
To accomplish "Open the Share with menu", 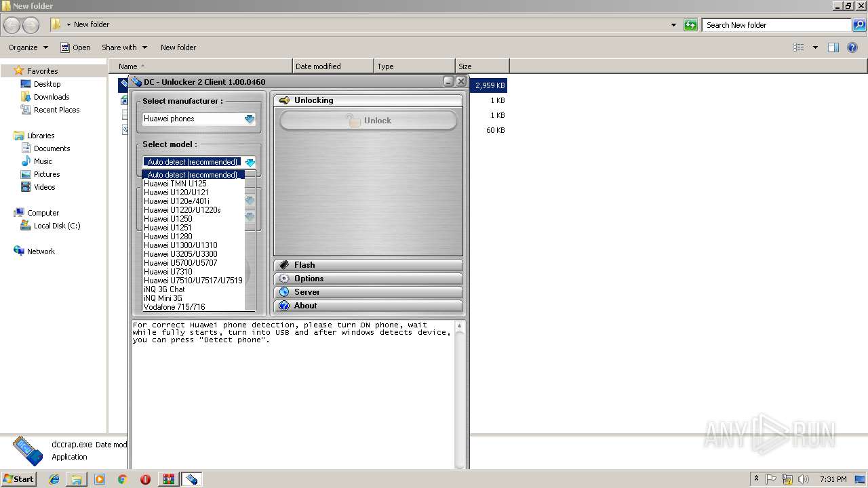I will click(x=124, y=47).
